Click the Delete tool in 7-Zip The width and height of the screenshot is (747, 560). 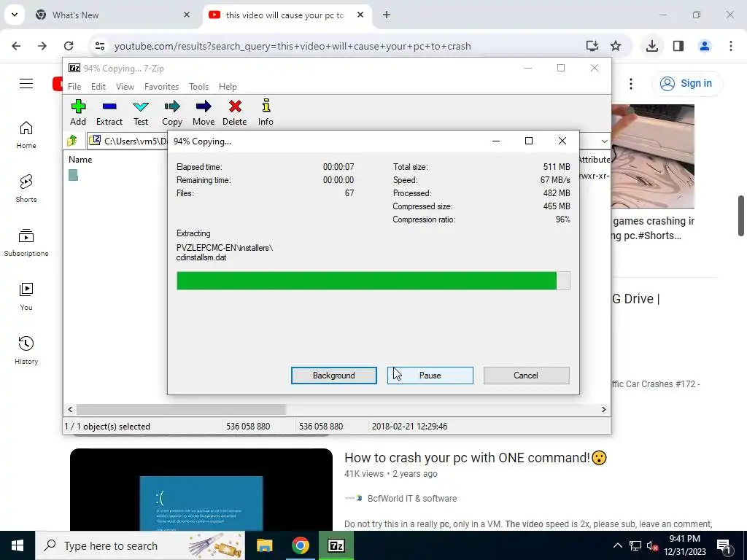[x=235, y=112]
